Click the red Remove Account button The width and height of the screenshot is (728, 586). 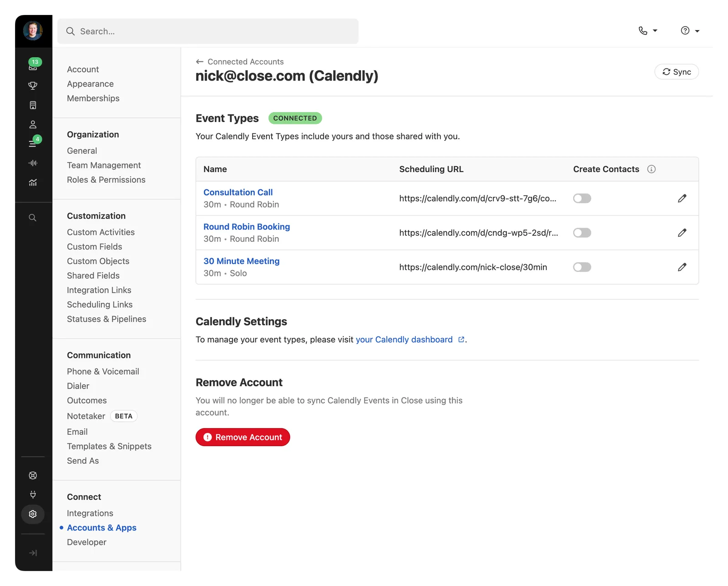(x=243, y=437)
